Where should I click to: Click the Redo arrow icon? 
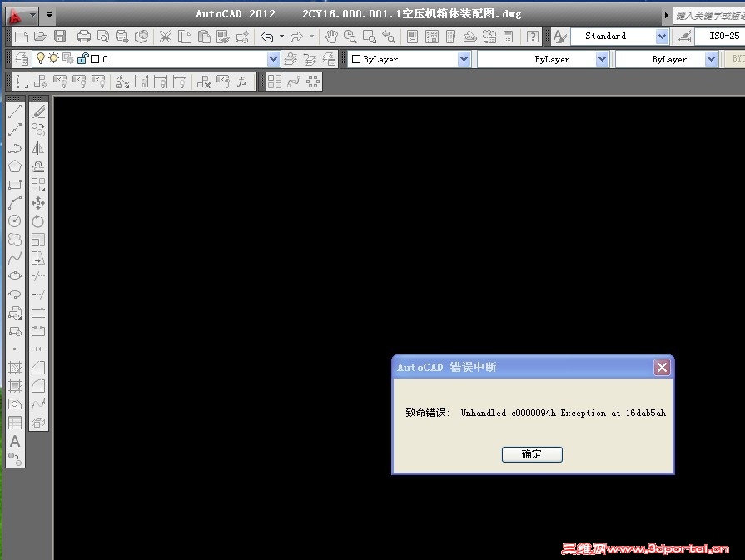coord(296,36)
